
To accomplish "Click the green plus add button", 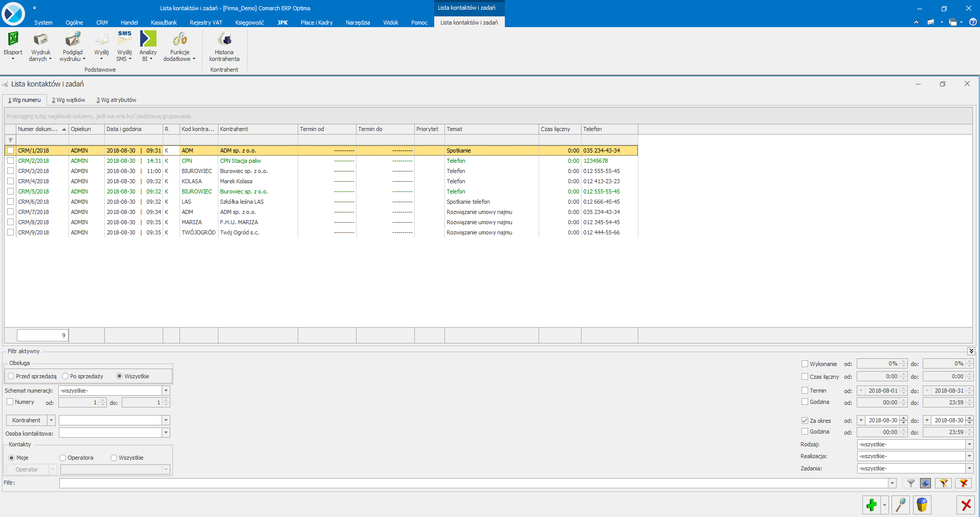I will pos(871,505).
